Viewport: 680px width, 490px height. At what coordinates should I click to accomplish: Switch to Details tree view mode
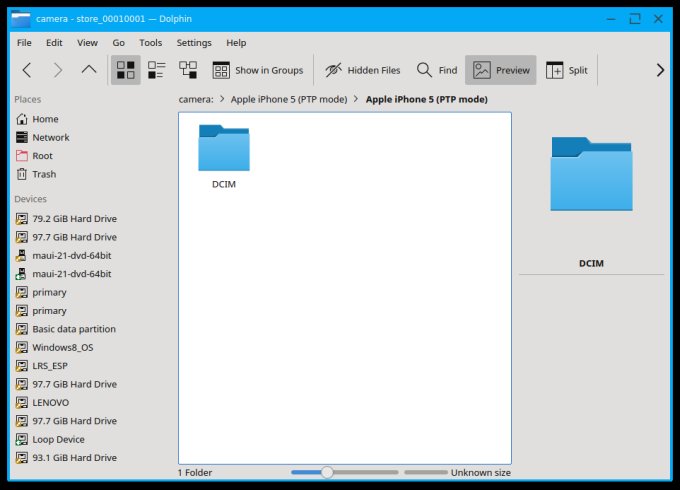point(188,70)
